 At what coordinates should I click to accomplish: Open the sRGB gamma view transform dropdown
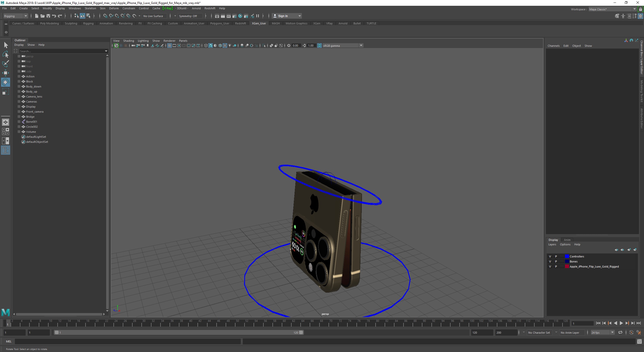[x=343, y=46]
